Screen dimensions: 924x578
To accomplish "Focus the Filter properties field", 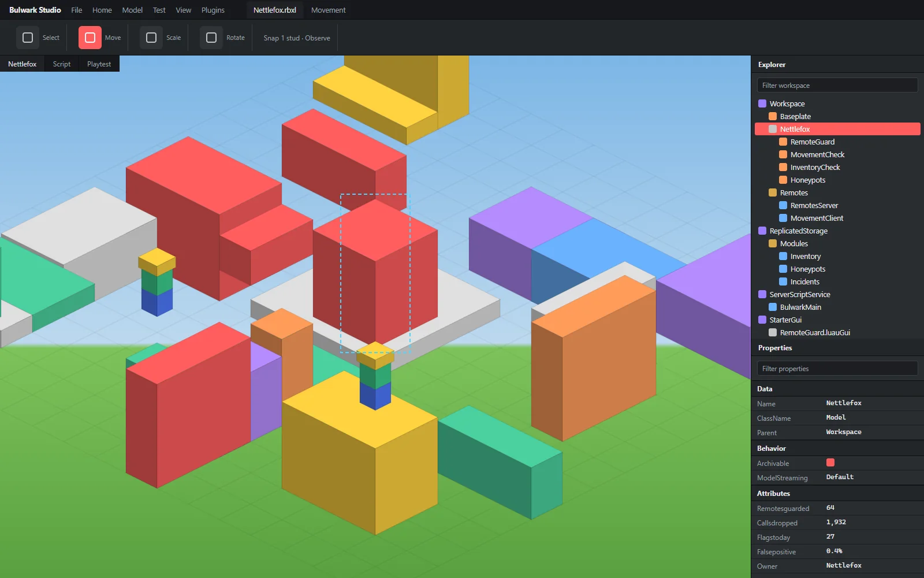I will [837, 368].
